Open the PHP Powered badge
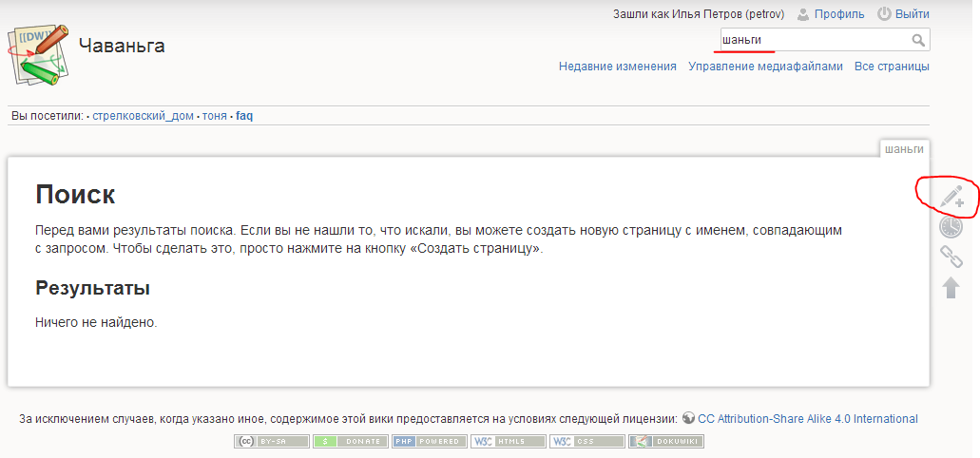The height and width of the screenshot is (458, 980). coord(430,441)
